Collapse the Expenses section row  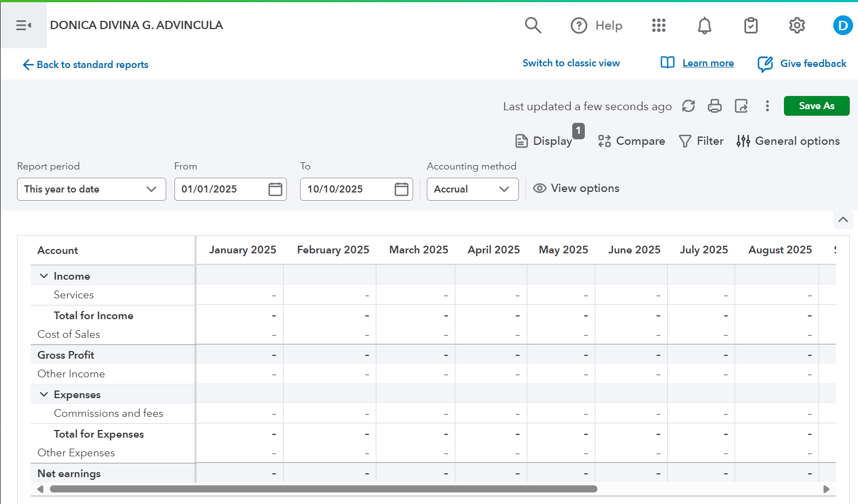coord(44,394)
